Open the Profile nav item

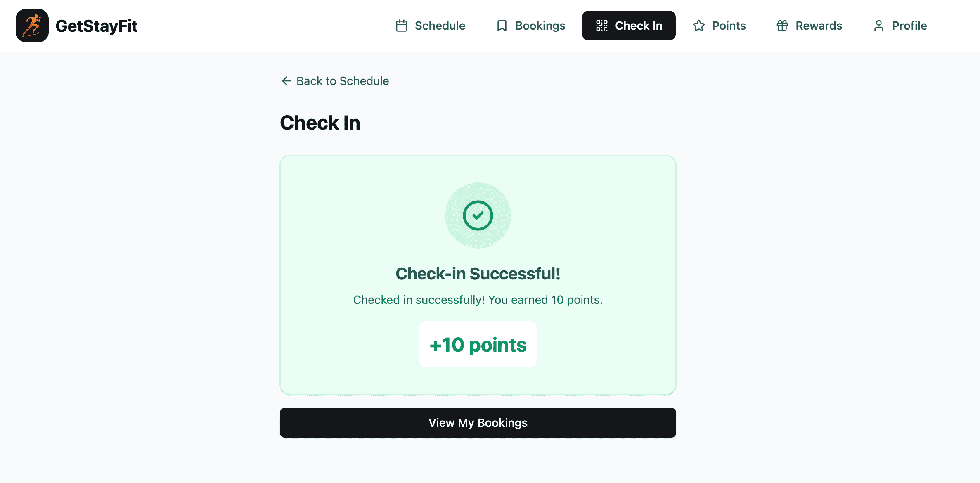(909, 26)
